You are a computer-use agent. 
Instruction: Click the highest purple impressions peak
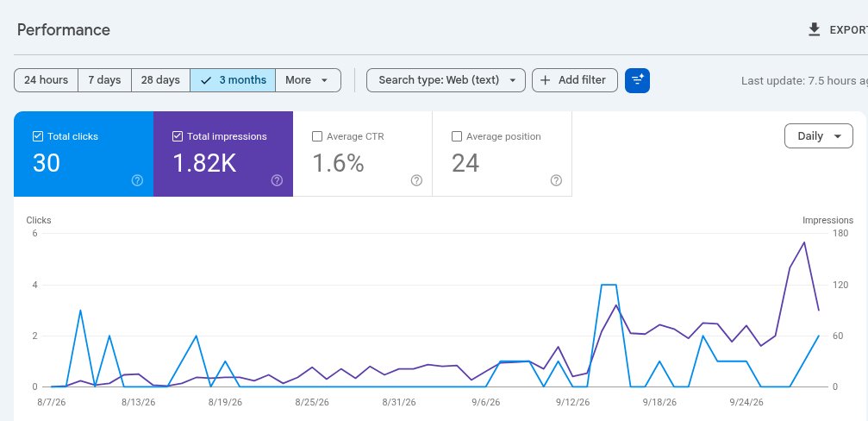pos(804,242)
